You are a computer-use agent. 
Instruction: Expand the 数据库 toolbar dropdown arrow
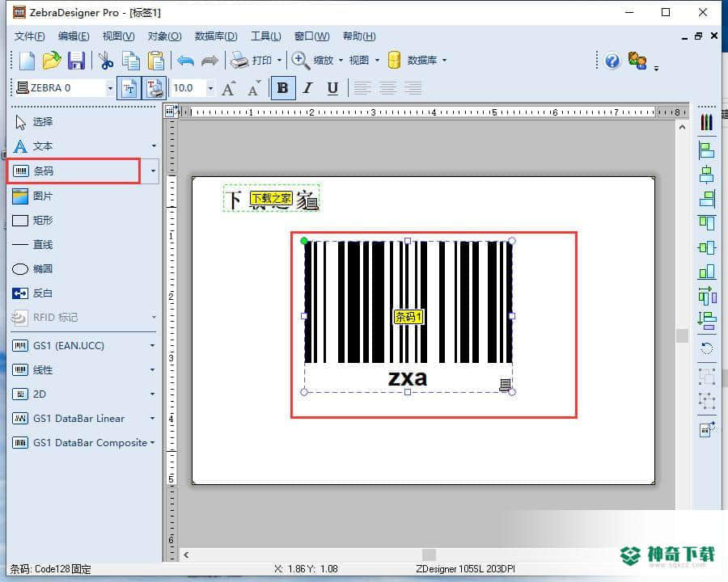[x=444, y=61]
